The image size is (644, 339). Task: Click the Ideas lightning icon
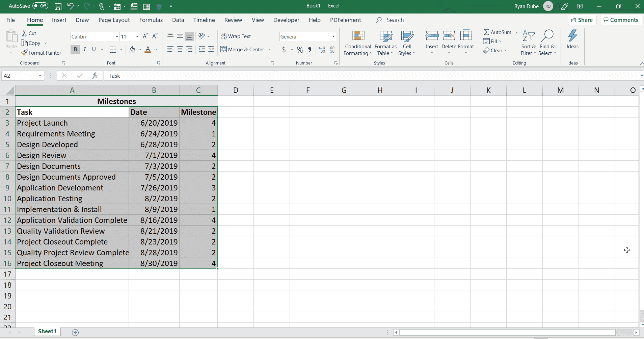coord(572,36)
